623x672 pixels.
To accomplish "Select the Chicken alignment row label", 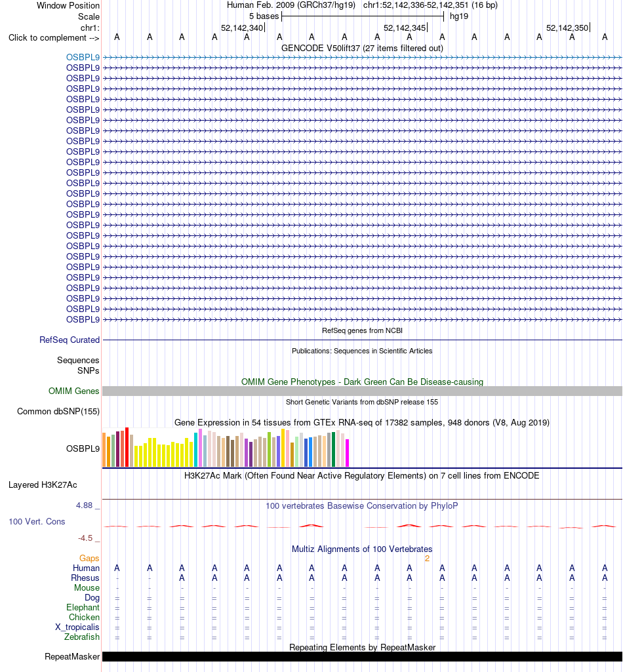I will [x=84, y=617].
